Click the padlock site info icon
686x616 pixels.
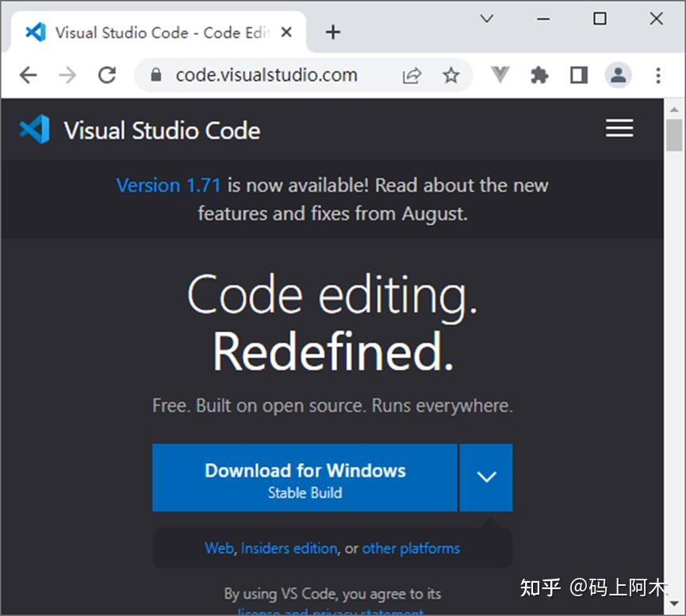(x=155, y=75)
